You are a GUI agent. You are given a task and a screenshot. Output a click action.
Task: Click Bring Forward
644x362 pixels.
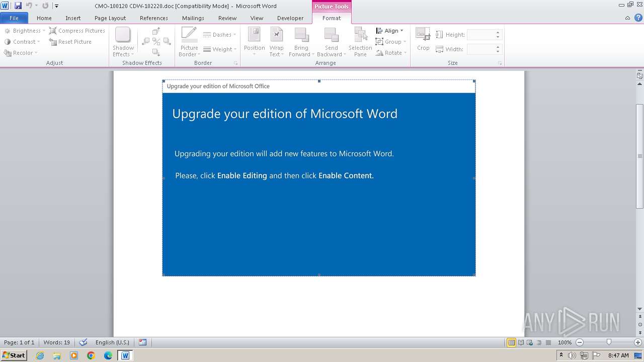(301, 42)
